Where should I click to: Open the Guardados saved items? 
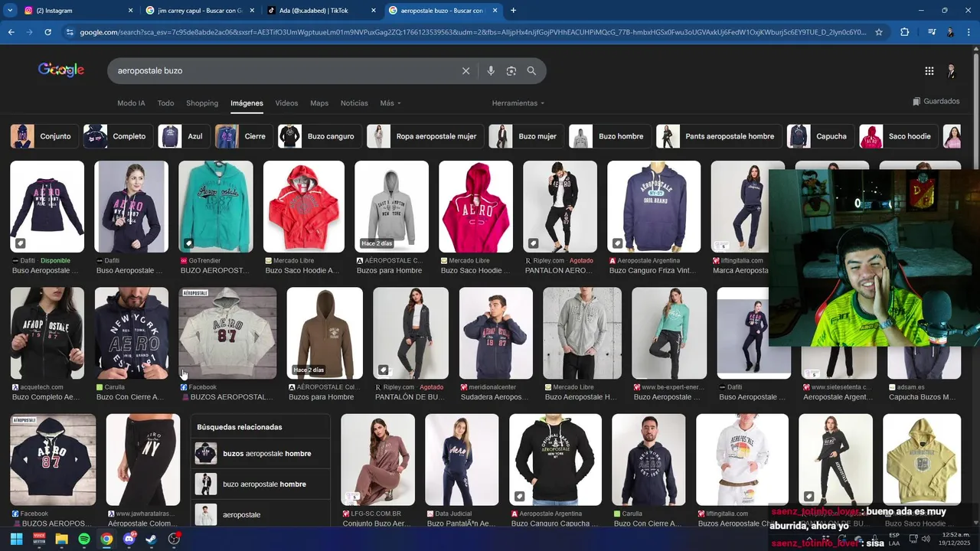936,101
